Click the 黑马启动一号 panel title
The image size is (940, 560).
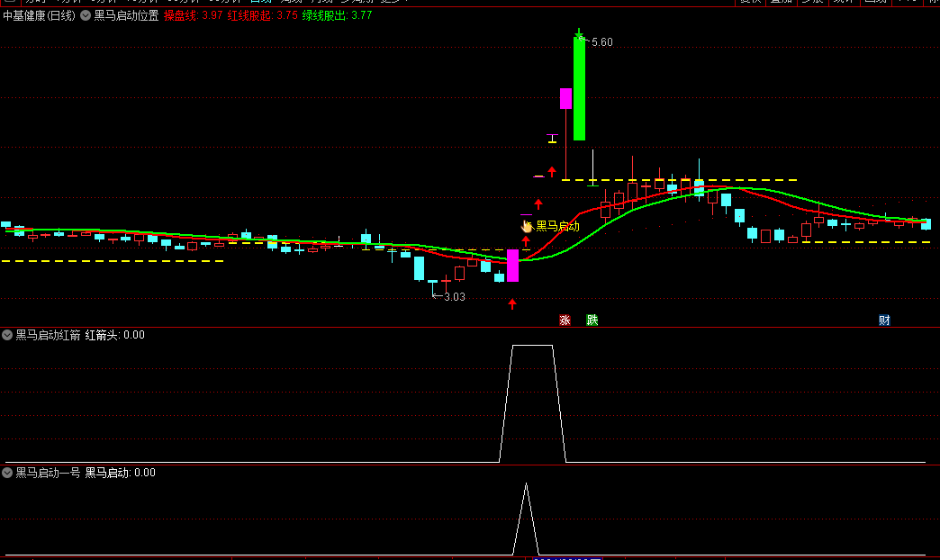click(x=48, y=473)
